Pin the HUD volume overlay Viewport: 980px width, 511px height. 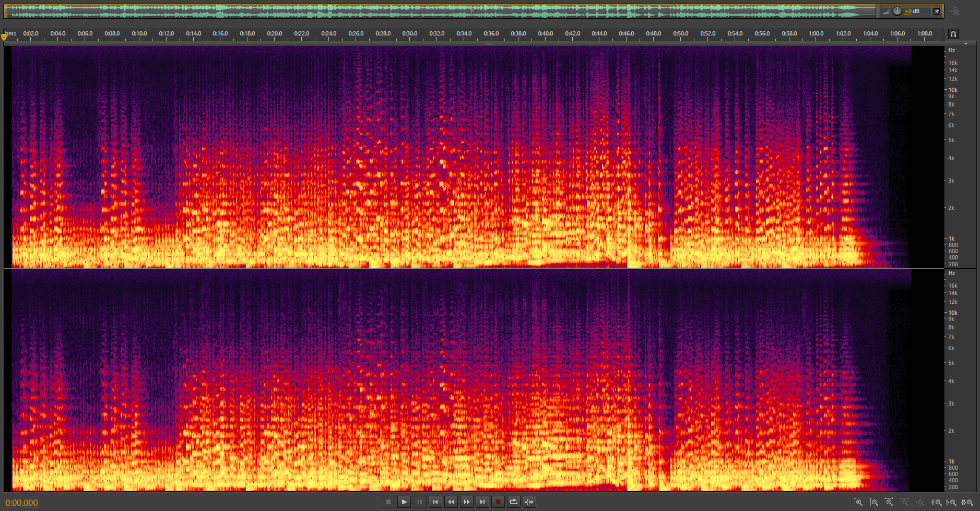[937, 11]
